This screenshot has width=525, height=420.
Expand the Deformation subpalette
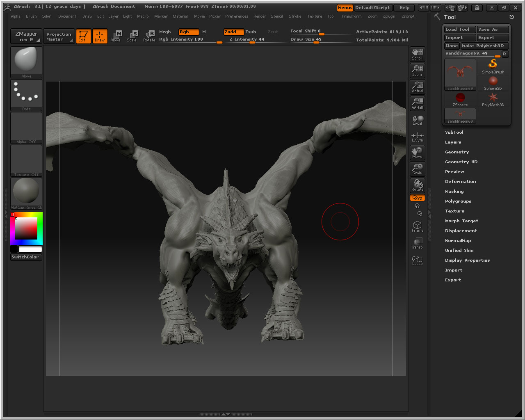460,182
